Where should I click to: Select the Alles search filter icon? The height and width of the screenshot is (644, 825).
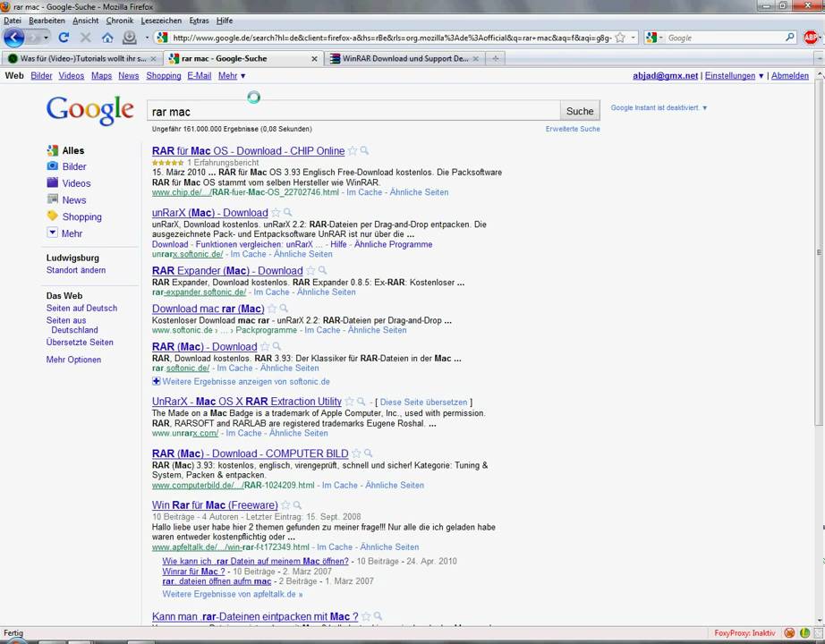[52, 150]
